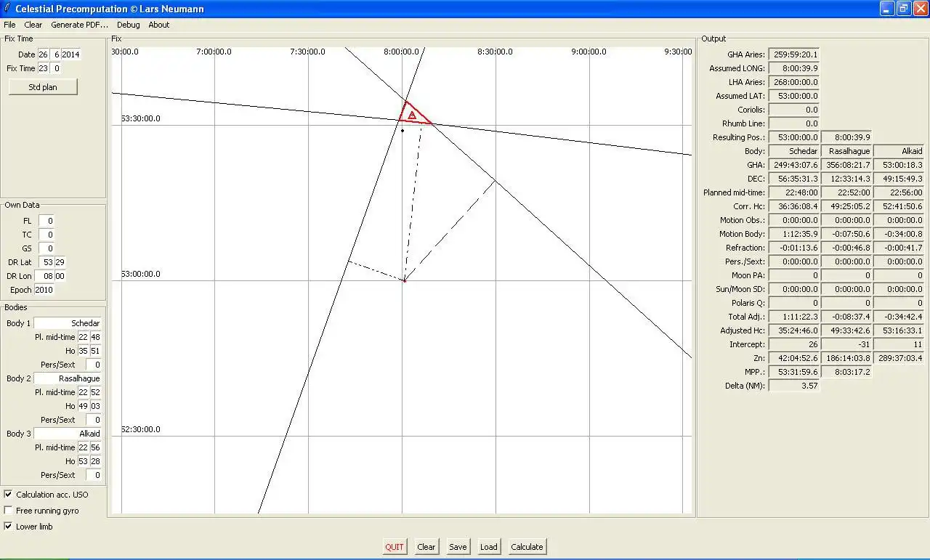Click Alkaid's DEC value 49:15:49.3
Viewport: 930px width, 560px height.
pos(899,179)
